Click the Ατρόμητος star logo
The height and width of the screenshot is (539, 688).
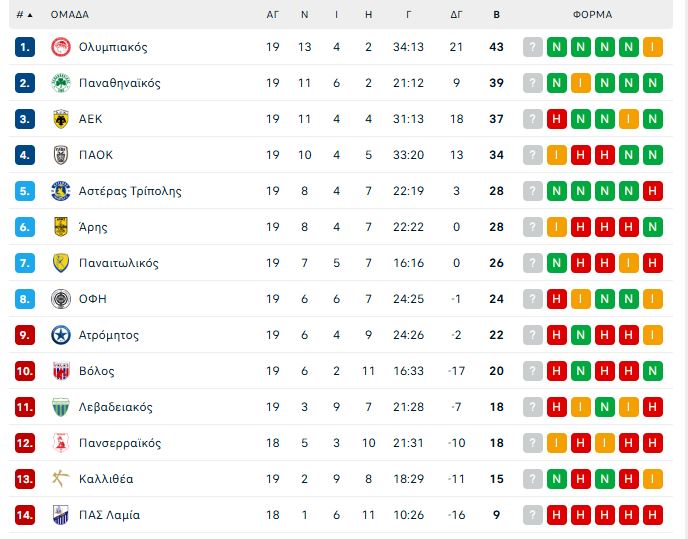tap(60, 335)
